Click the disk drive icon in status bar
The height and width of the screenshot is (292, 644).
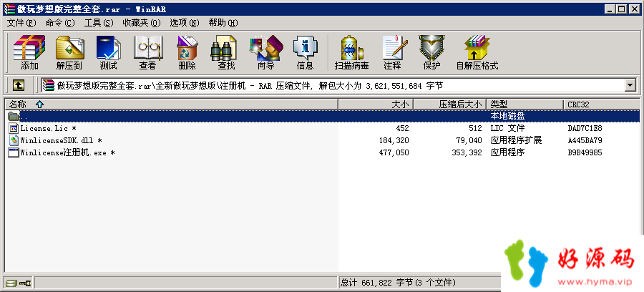(11, 283)
